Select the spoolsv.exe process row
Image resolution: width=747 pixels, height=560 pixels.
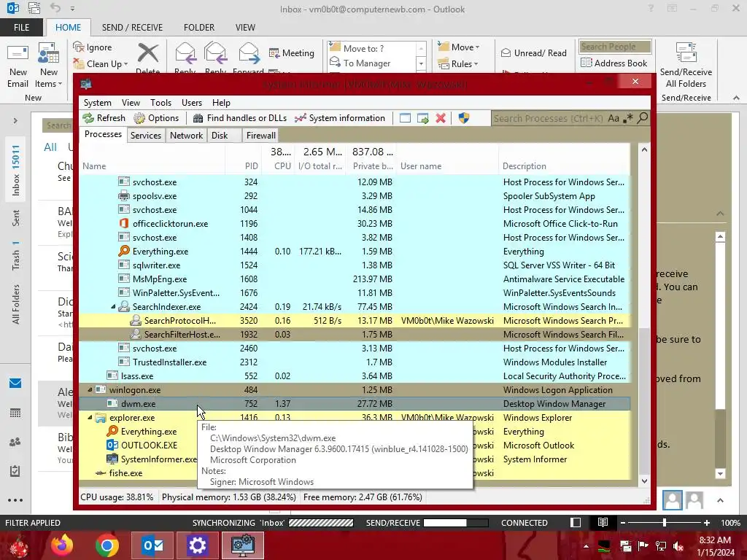355,196
